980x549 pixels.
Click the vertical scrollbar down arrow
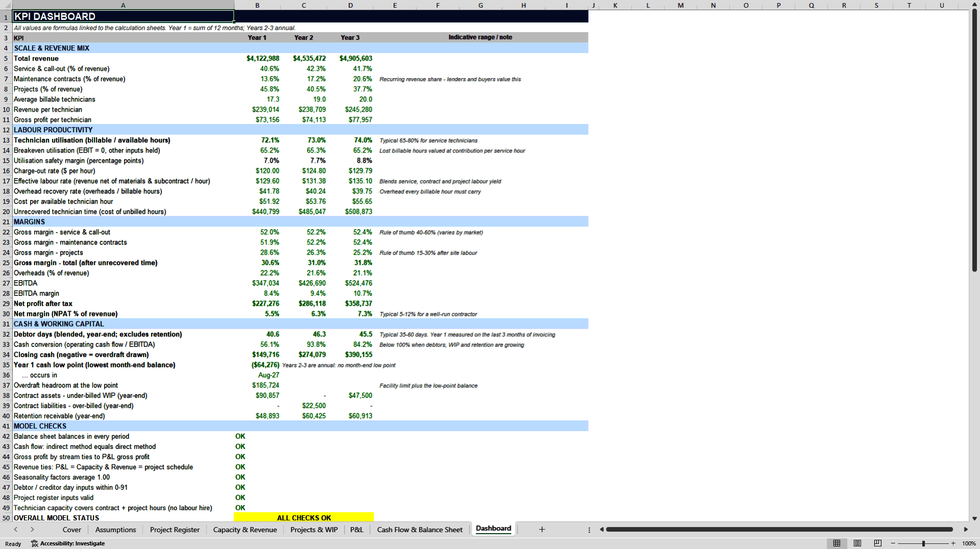pyautogui.click(x=974, y=518)
